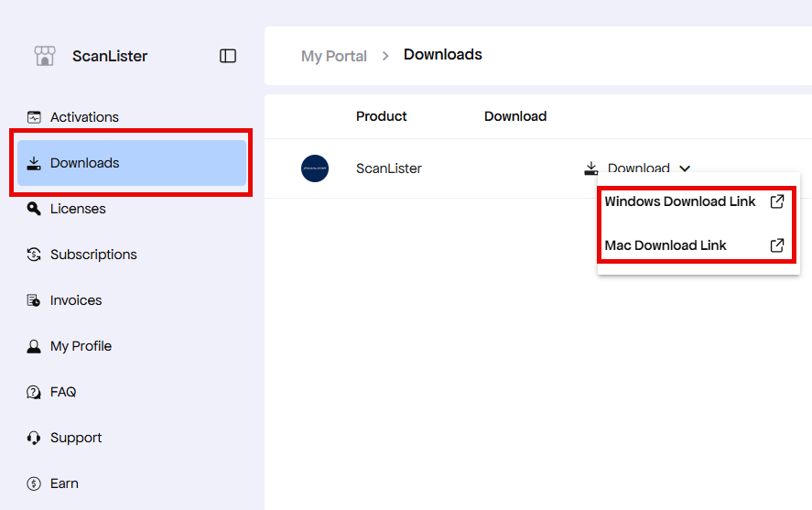Click the Earn dollar coin icon
The height and width of the screenshot is (510, 812).
34,483
